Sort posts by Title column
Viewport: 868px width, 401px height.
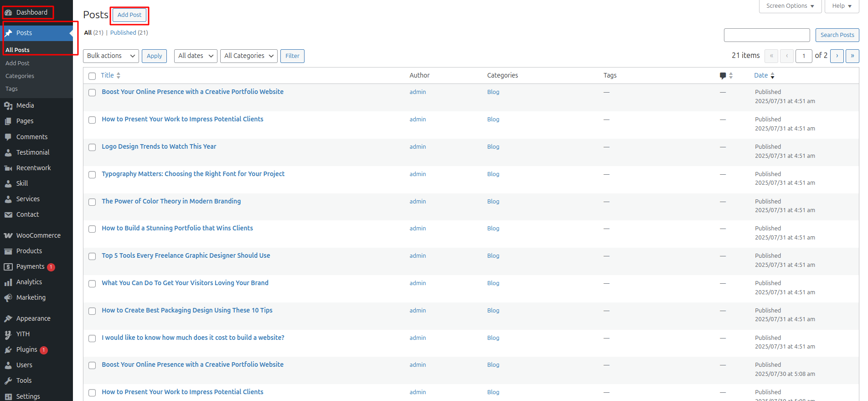(x=111, y=75)
